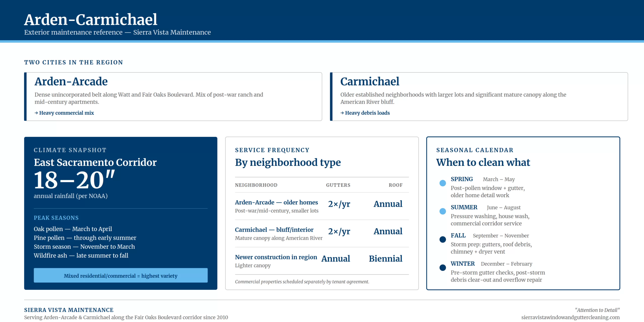Click the FALL season label
Viewport: 644px width, 322px height.
point(458,235)
